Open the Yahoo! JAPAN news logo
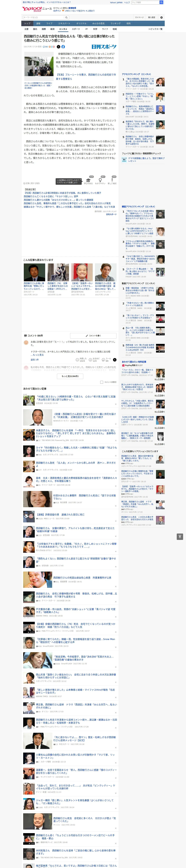This screenshot has width=186, height=868. tap(37, 9)
